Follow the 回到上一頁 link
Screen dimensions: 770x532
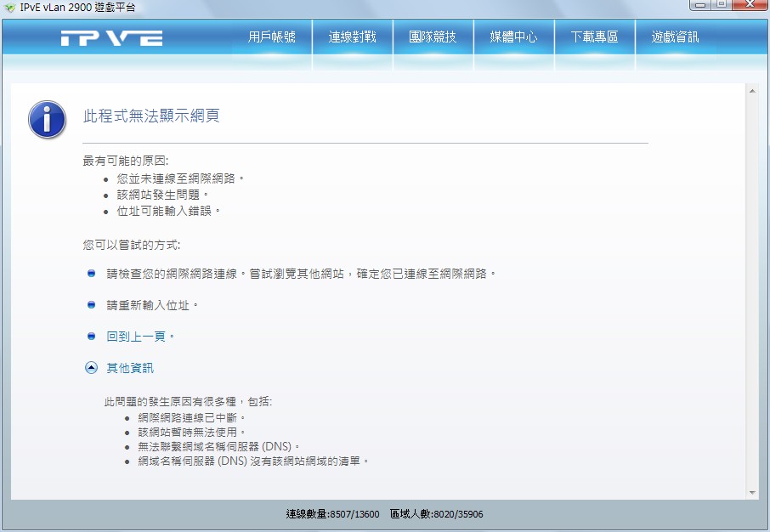click(x=140, y=337)
